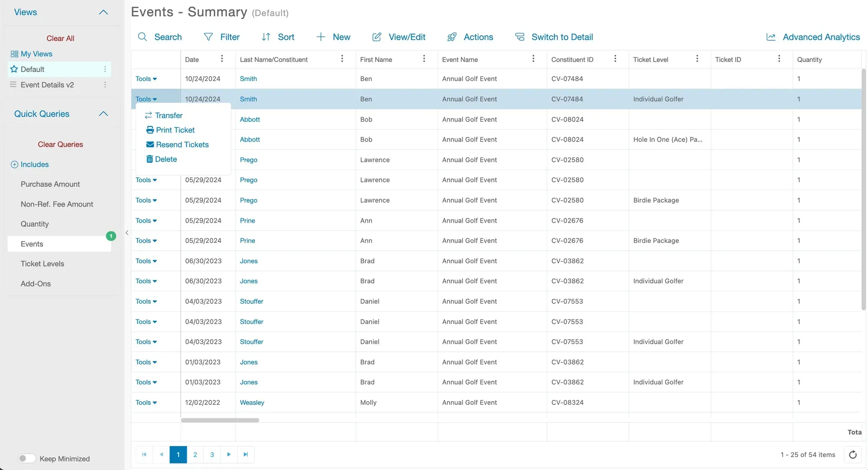The height and width of the screenshot is (470, 868).
Task: Click the Search magnifier icon
Action: coord(142,37)
